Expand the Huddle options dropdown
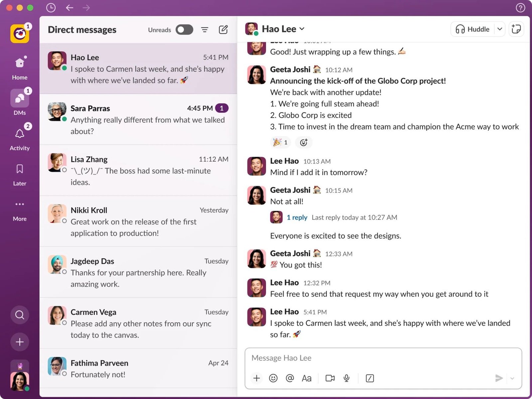This screenshot has width=532, height=399. (500, 29)
